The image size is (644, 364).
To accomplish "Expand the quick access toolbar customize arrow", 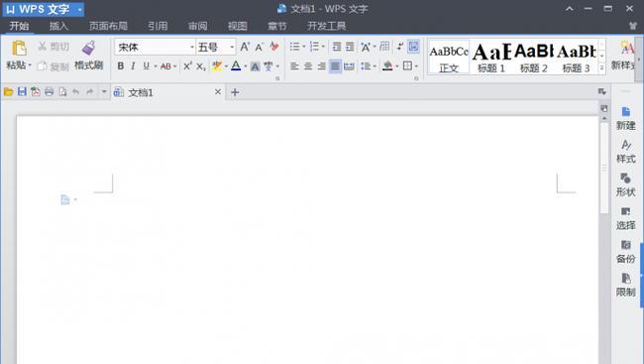I will [104, 91].
